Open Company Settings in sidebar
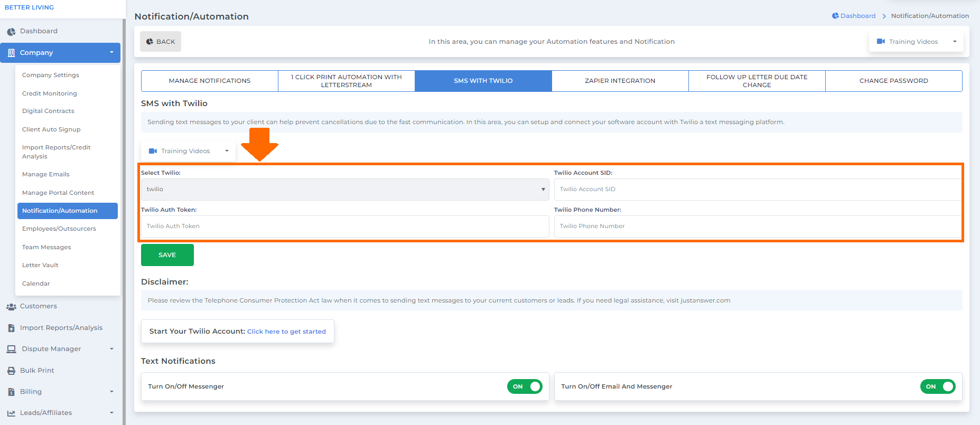Screen dimensions: 980x425 click(51, 75)
